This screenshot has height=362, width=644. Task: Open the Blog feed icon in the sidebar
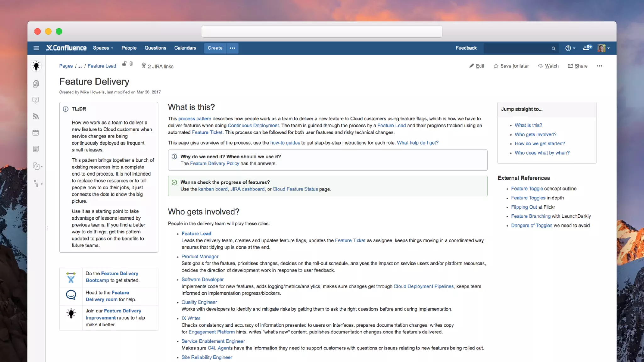tap(36, 117)
